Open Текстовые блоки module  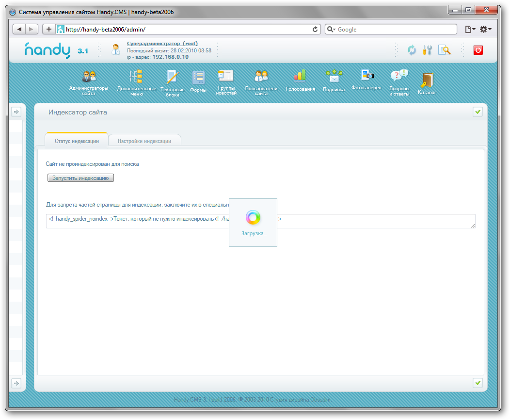(172, 78)
